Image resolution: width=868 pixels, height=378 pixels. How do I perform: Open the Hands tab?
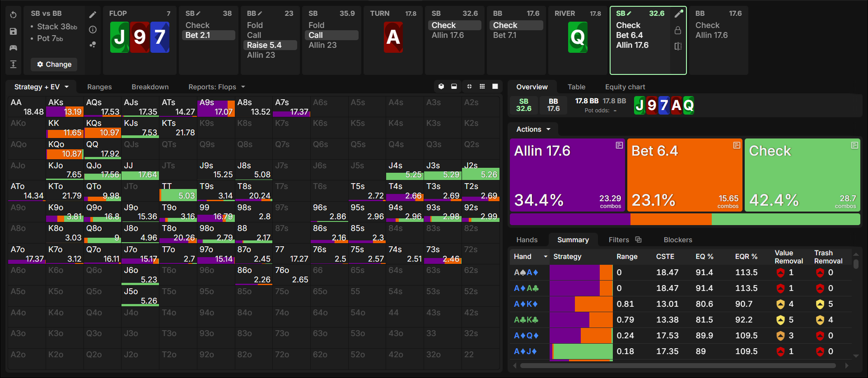527,240
